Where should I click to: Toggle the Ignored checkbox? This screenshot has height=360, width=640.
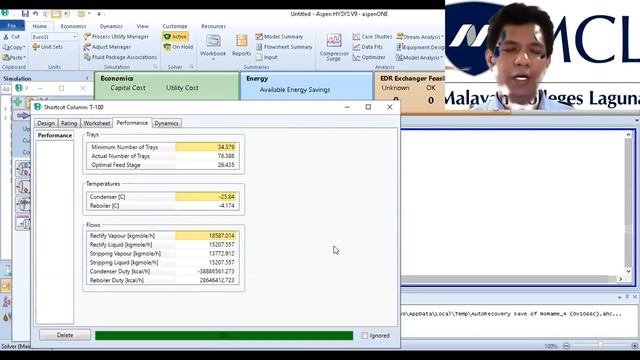[365, 336]
